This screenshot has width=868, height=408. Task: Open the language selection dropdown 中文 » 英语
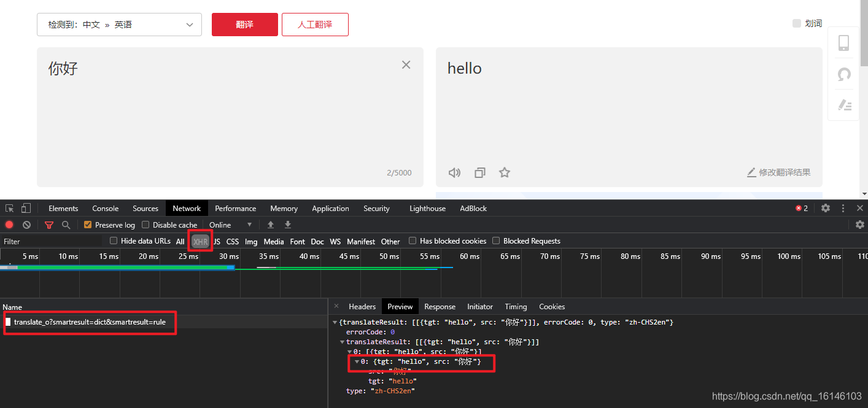(x=119, y=25)
